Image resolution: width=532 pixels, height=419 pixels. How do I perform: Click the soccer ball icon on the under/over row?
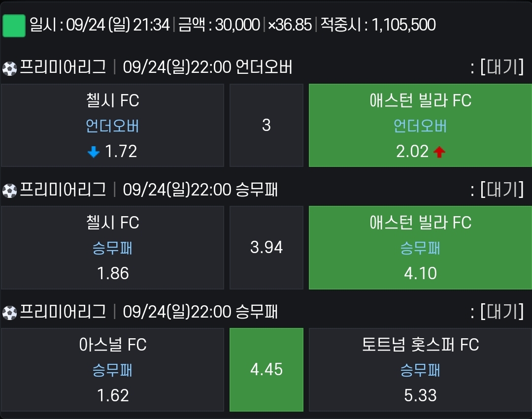pos(9,69)
